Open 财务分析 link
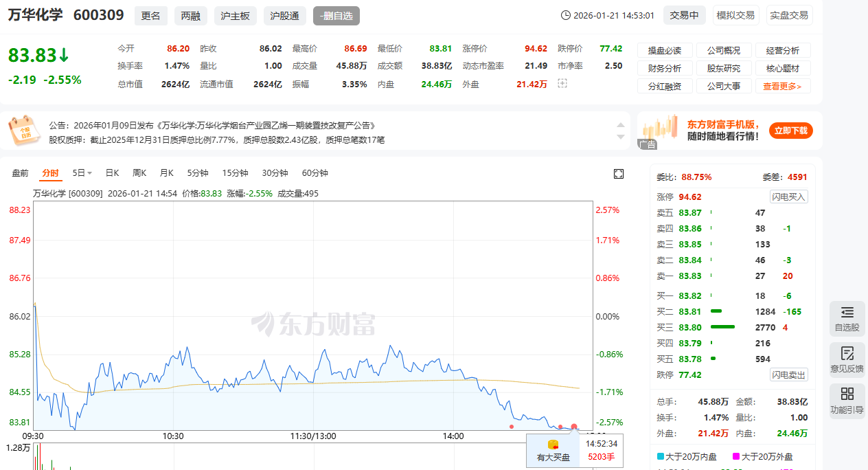The width and height of the screenshot is (868, 470). (x=665, y=68)
